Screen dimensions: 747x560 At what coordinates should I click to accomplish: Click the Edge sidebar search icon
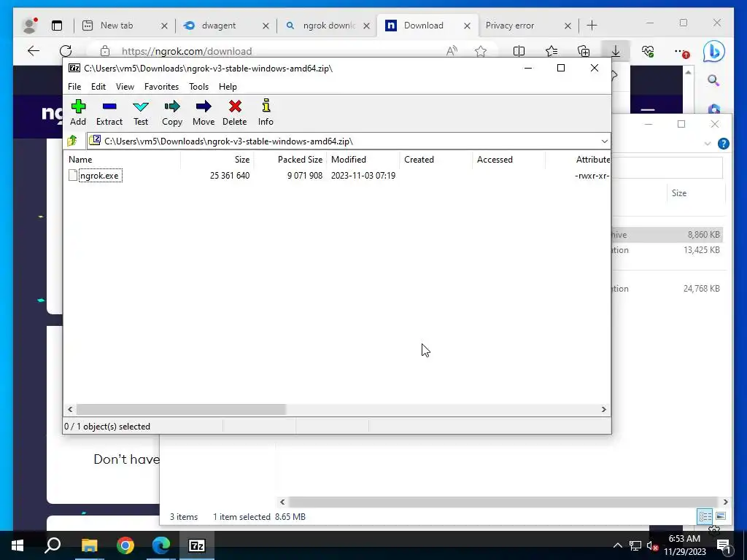tap(713, 80)
